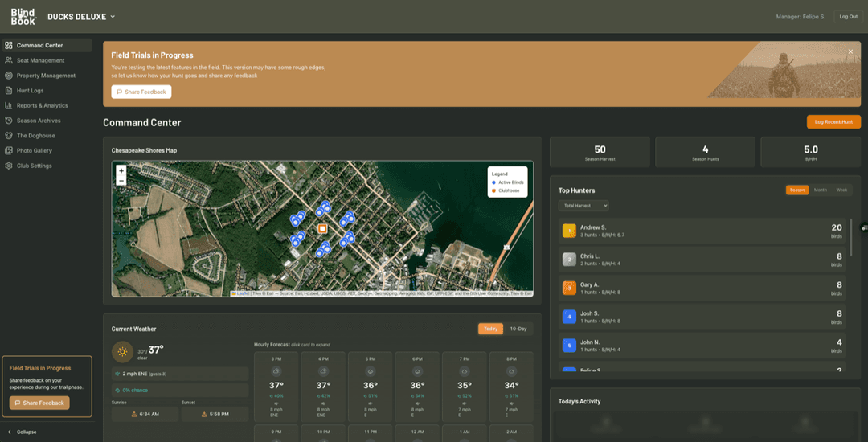Image resolution: width=868 pixels, height=442 pixels.
Task: Click the sunset icon next to 5:58 PM
Action: pos(204,415)
